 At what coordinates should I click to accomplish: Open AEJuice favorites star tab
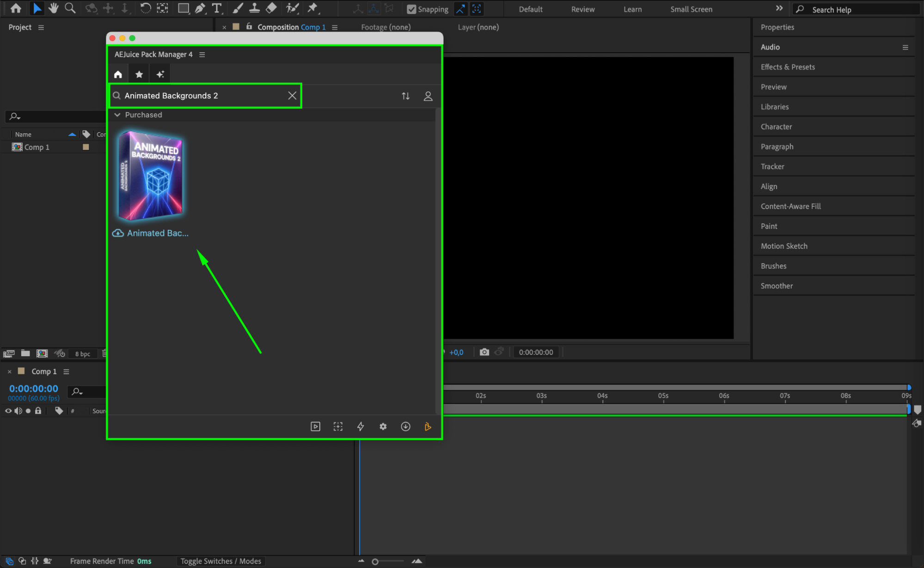tap(139, 74)
